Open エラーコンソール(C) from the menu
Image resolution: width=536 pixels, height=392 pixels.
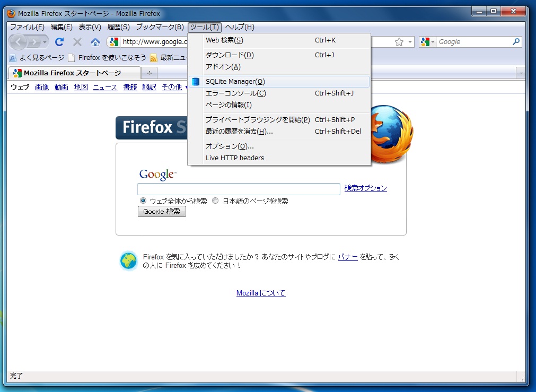[279, 93]
